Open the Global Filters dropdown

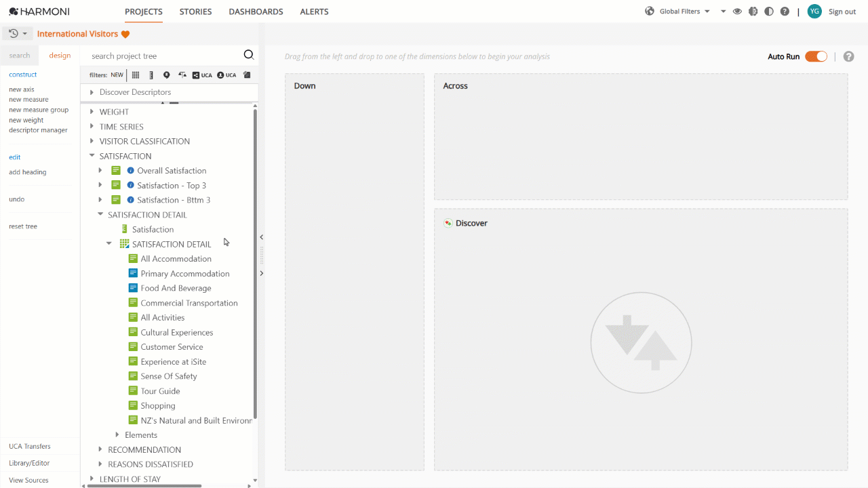684,12
